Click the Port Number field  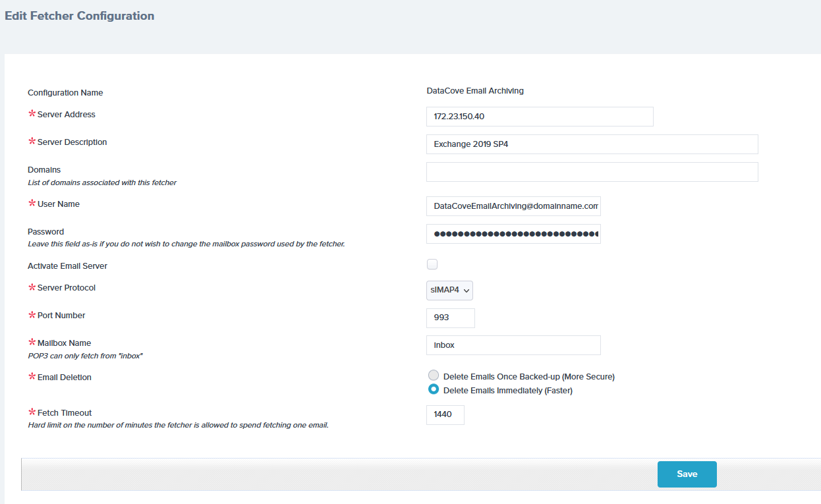click(x=451, y=318)
